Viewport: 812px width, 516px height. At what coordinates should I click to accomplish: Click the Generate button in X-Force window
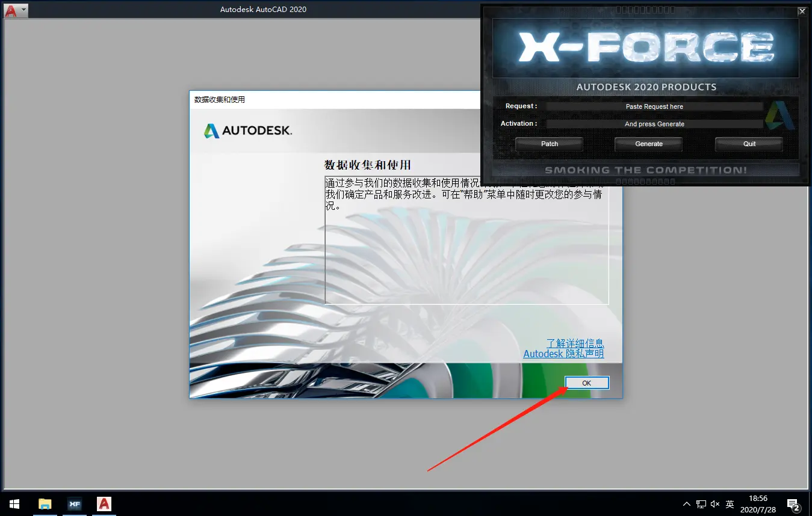pyautogui.click(x=649, y=144)
